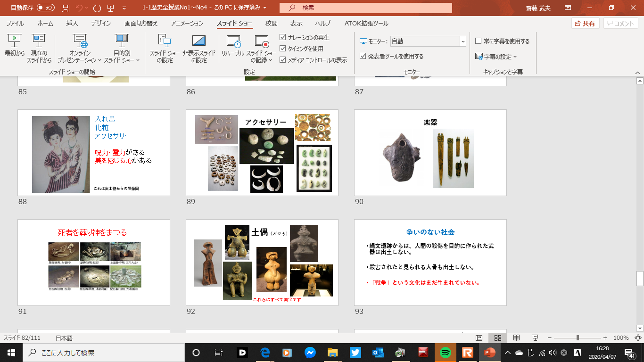Open the 校閲 tab
This screenshot has width=644, height=362.
click(271, 24)
